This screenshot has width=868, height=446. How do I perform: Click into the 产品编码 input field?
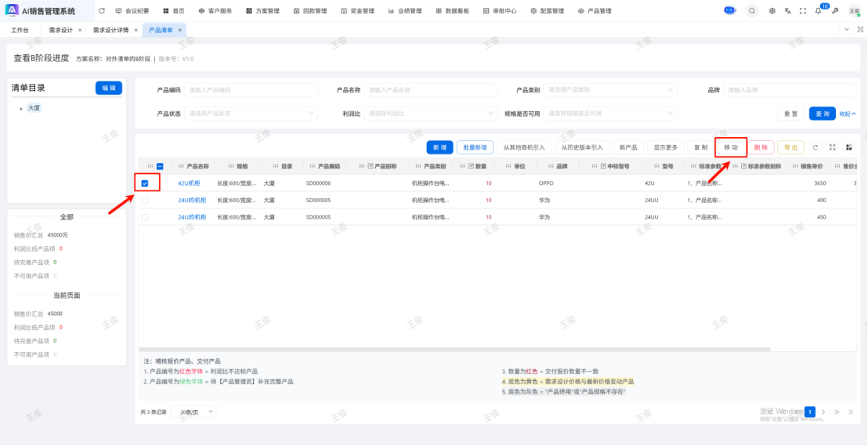click(x=251, y=90)
